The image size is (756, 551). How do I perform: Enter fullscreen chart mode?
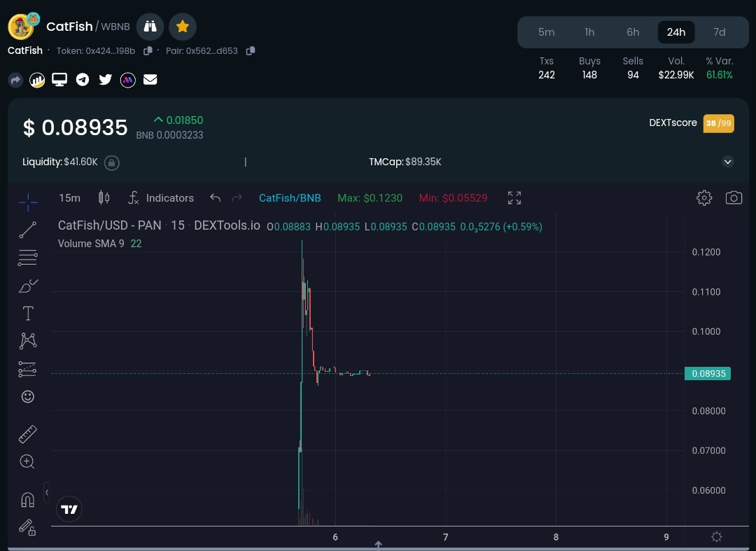pyautogui.click(x=514, y=197)
